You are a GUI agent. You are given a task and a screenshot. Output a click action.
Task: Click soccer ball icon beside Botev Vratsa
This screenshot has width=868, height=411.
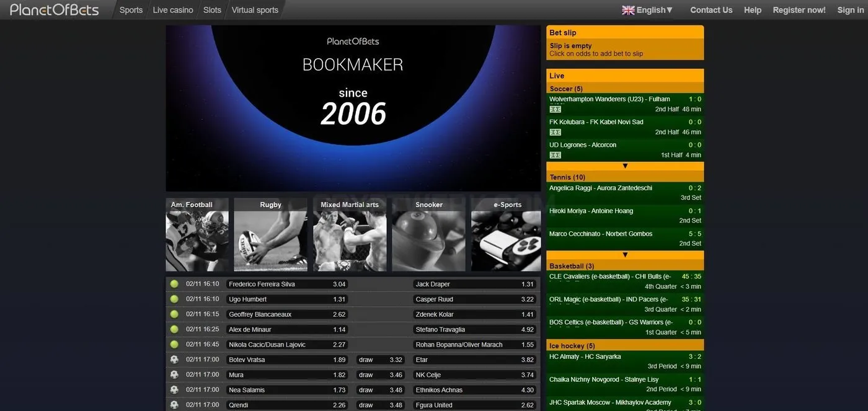[174, 360]
